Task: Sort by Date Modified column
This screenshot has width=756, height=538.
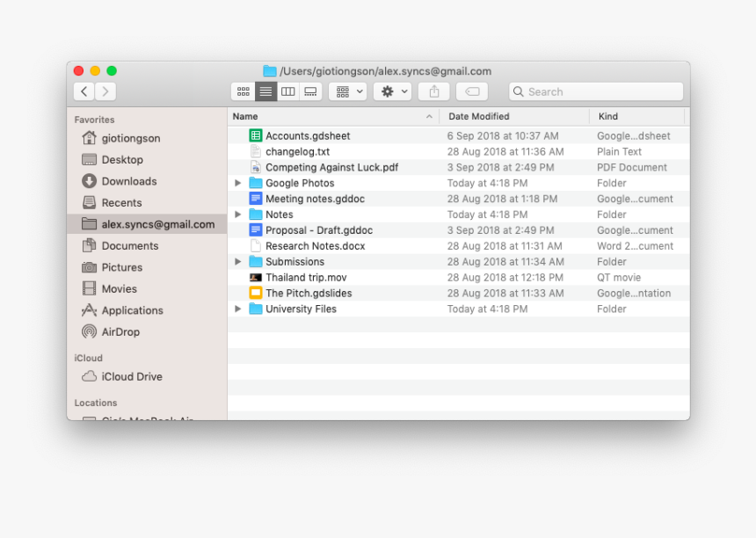Action: (x=479, y=116)
